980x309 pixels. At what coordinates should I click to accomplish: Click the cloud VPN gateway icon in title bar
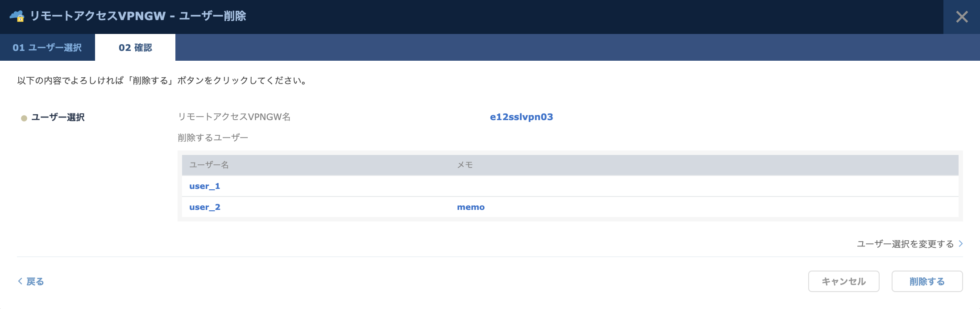pos(17,16)
